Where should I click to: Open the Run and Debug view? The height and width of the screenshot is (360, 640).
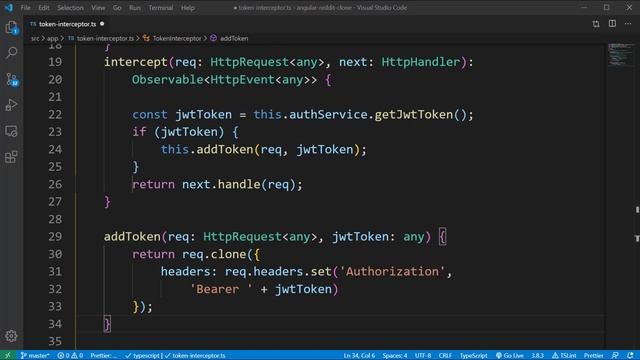tap(11, 105)
